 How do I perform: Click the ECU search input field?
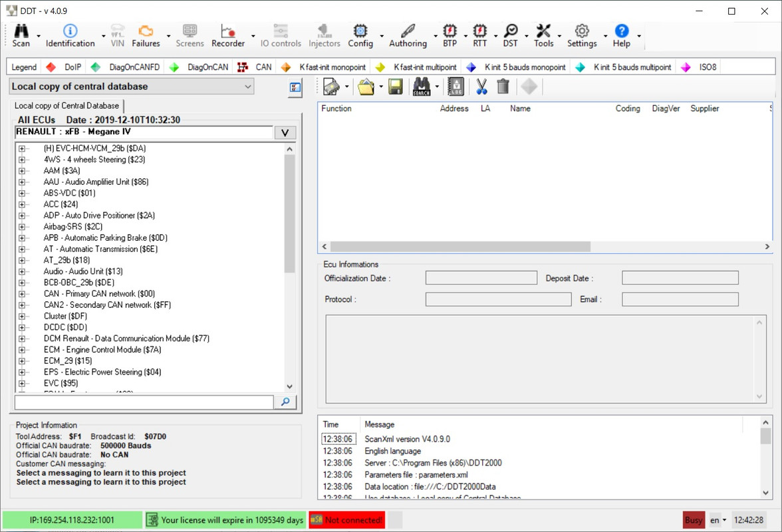tap(144, 402)
